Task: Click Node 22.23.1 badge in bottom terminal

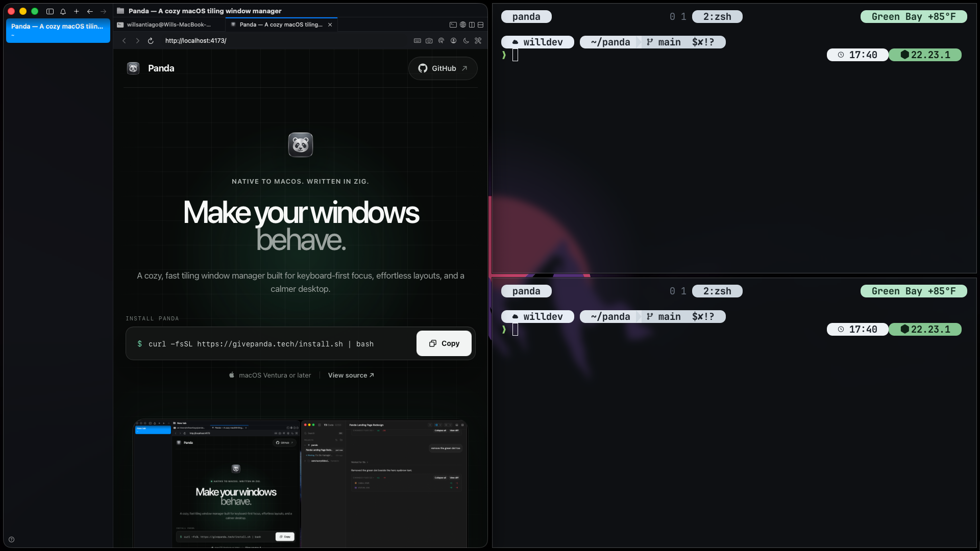Action: (x=925, y=330)
